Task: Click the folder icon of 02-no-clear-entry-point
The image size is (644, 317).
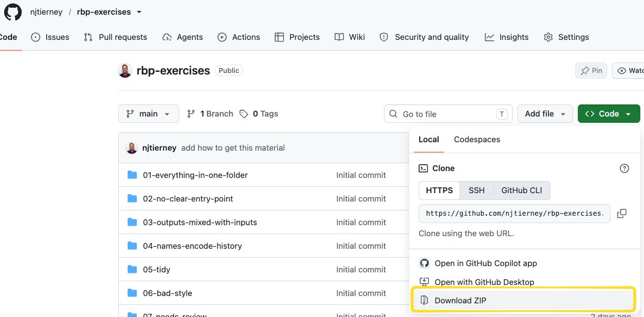Action: [132, 198]
